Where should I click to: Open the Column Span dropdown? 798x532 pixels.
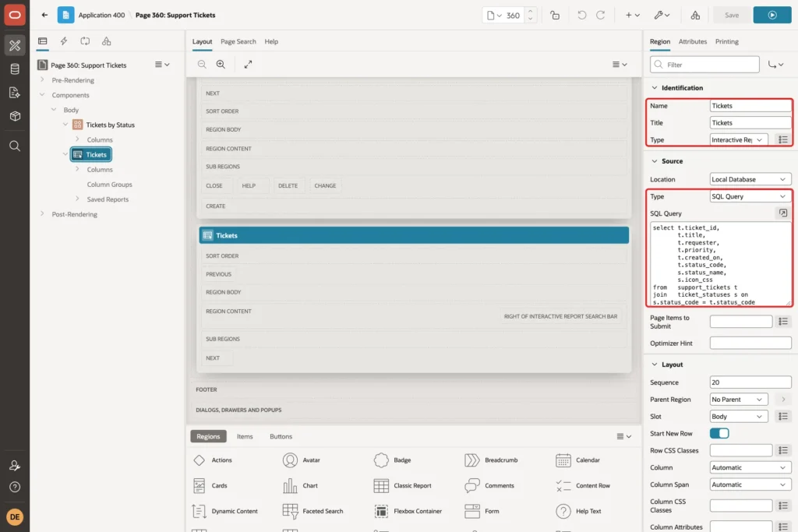click(750, 484)
